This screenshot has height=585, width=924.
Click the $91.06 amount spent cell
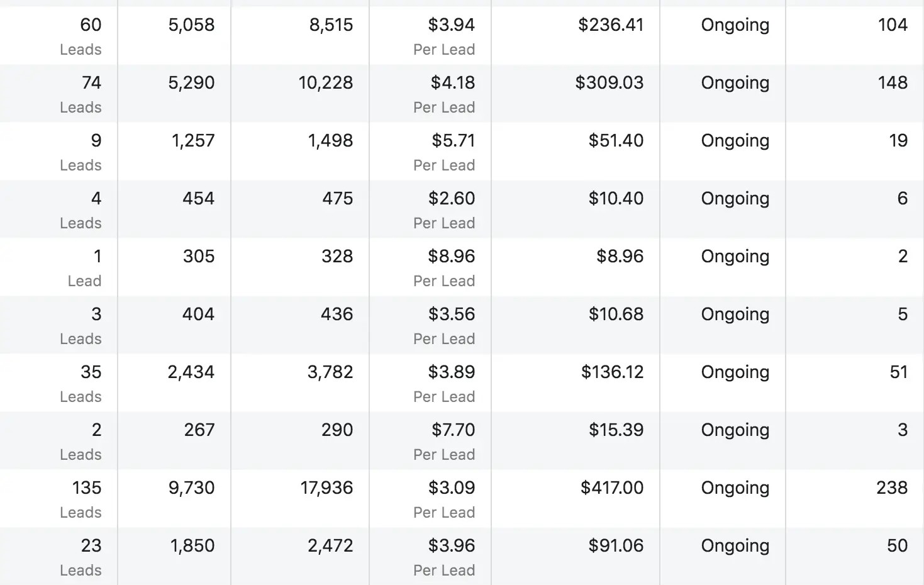click(x=576, y=557)
